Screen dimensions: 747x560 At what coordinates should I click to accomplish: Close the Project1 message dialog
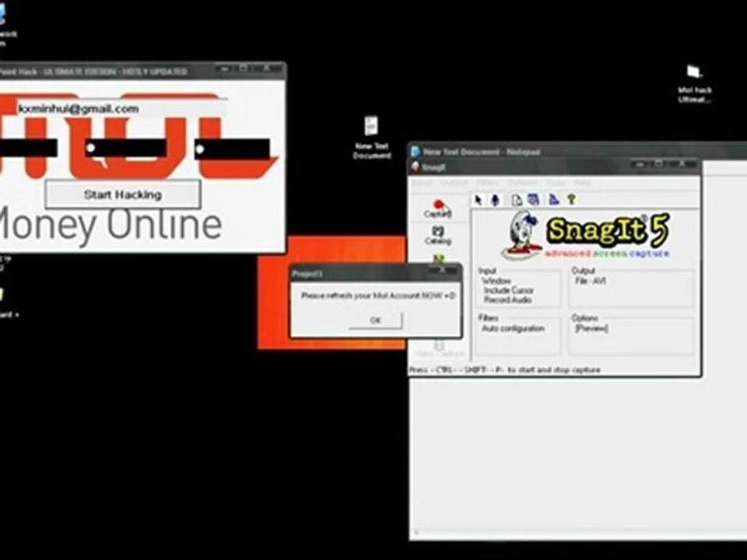[x=443, y=271]
